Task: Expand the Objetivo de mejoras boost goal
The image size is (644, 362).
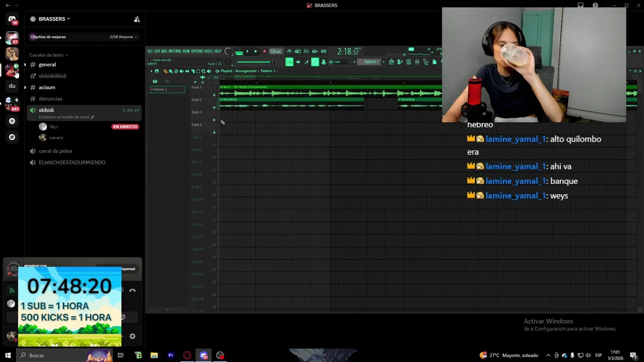Action: click(x=84, y=37)
